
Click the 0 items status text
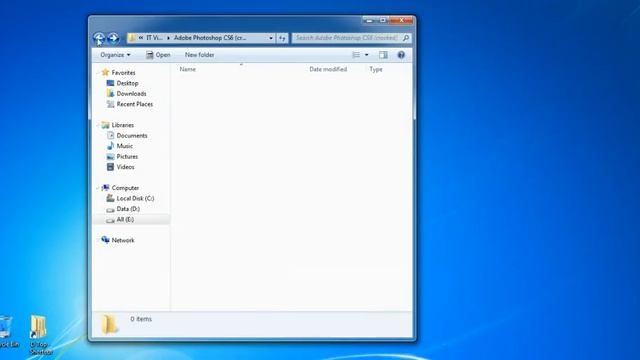141,319
